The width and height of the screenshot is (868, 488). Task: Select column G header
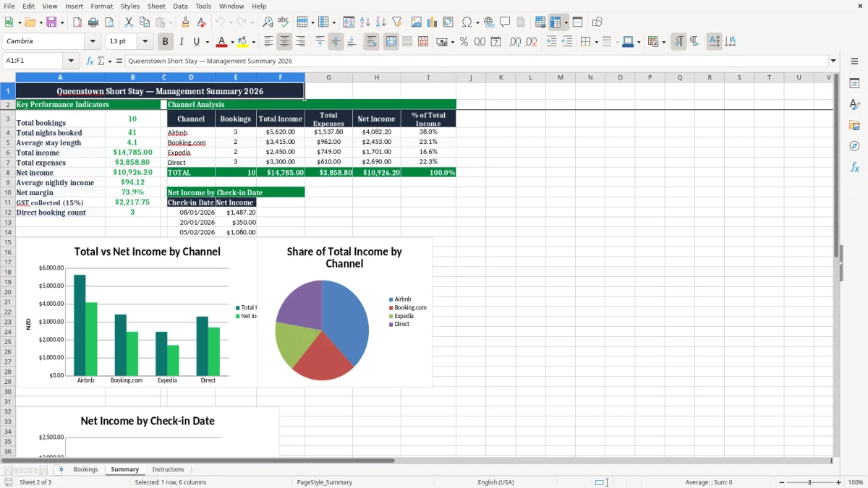pyautogui.click(x=328, y=77)
